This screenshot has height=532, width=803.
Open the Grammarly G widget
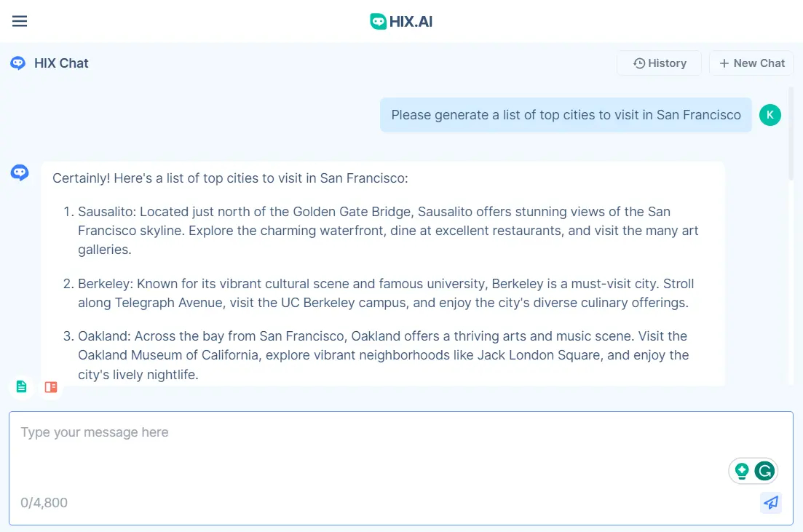click(x=764, y=471)
